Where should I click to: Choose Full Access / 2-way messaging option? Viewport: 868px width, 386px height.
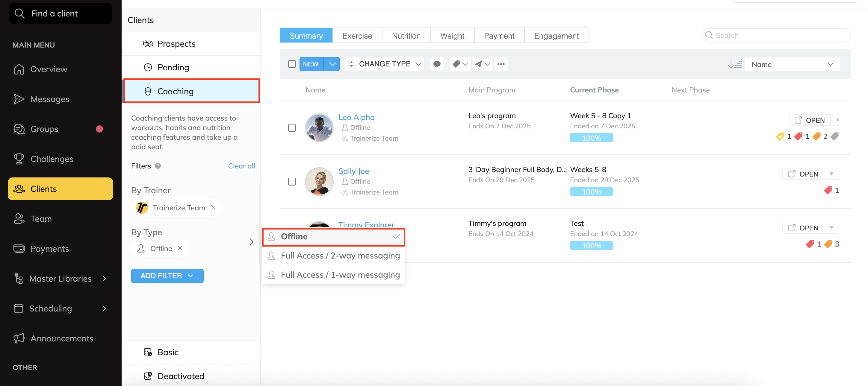point(340,256)
